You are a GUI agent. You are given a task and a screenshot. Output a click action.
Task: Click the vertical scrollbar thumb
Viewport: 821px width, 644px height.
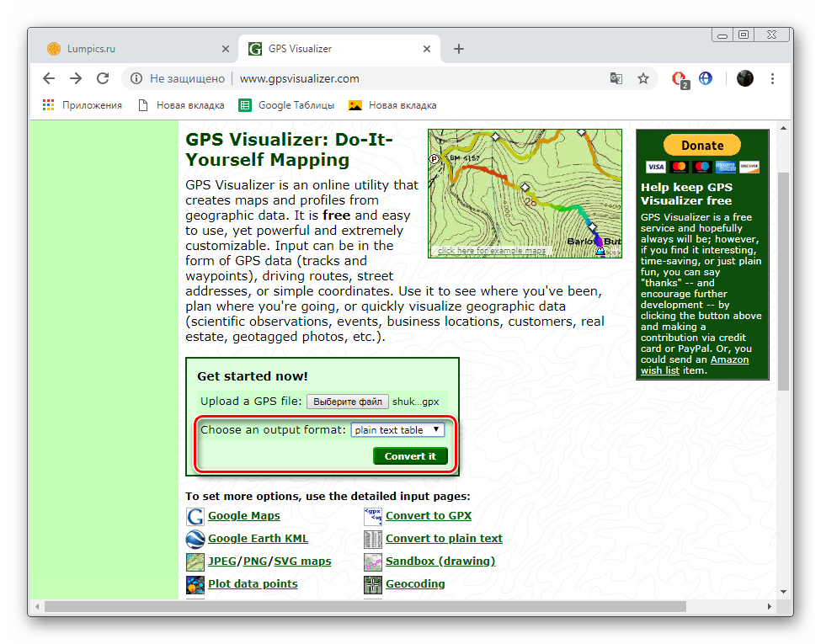pyautogui.click(x=783, y=281)
